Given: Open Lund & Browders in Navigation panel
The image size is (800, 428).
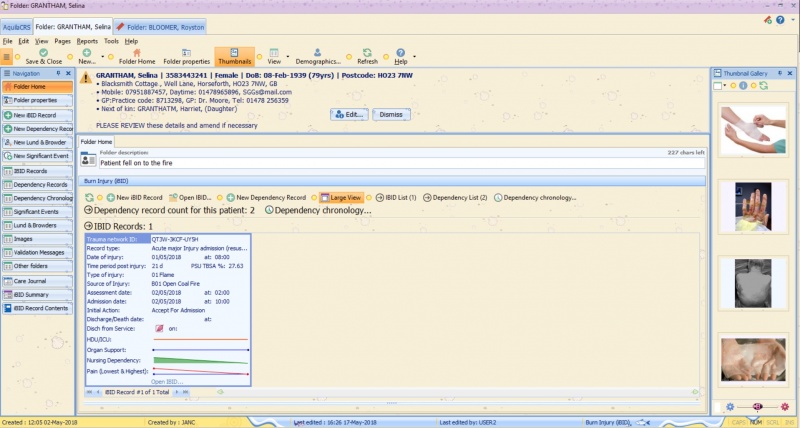Looking at the screenshot, I should (38, 225).
